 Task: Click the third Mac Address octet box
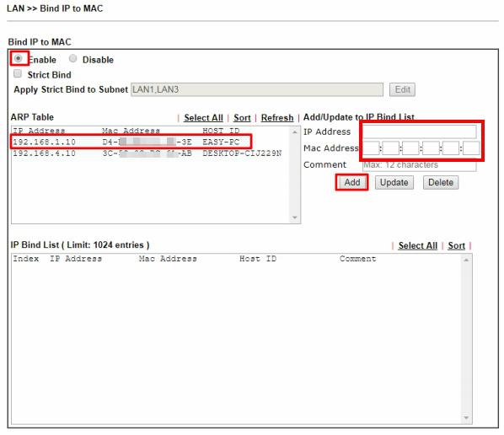point(410,148)
